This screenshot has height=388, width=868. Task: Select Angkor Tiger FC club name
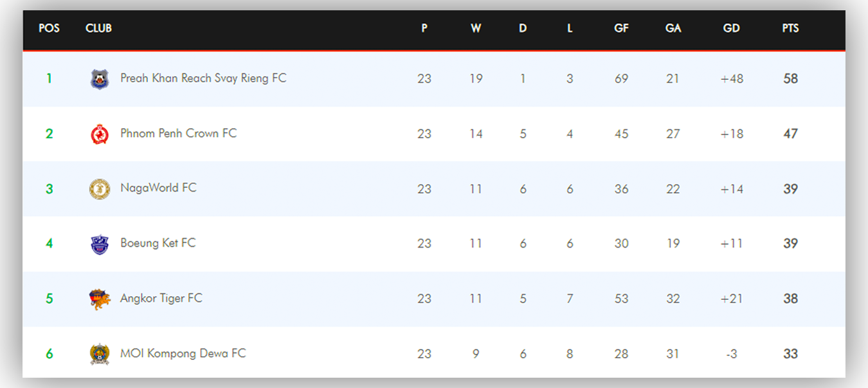tap(161, 299)
